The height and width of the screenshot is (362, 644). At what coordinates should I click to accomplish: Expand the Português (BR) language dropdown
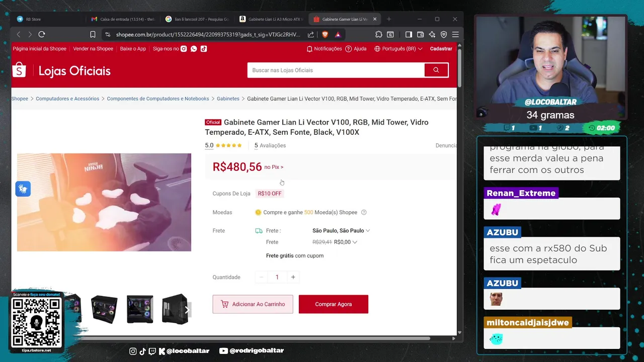pos(398,49)
